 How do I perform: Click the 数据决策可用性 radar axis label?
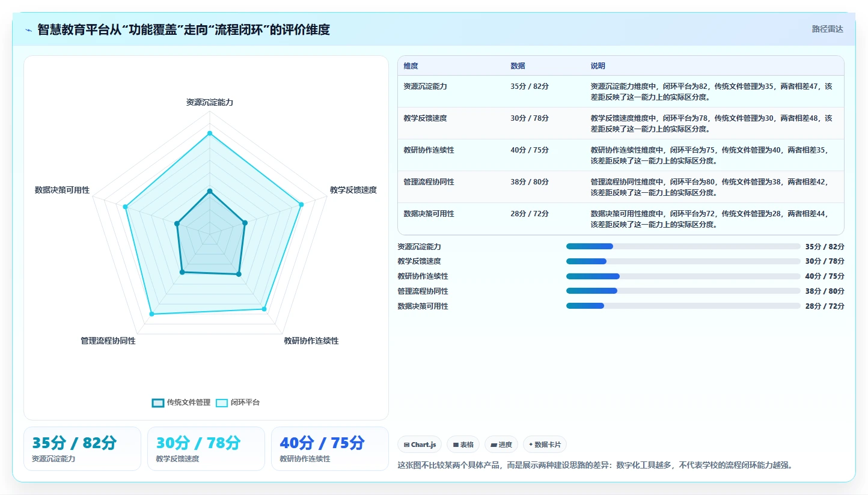tap(62, 190)
